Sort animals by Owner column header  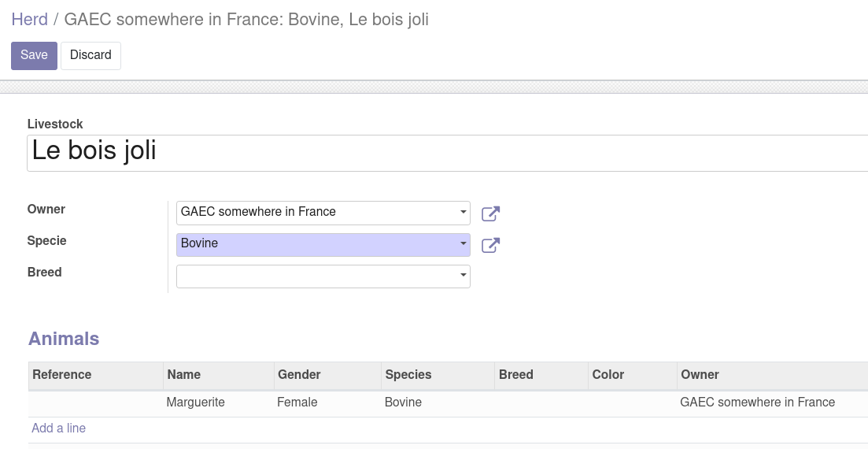tap(700, 375)
